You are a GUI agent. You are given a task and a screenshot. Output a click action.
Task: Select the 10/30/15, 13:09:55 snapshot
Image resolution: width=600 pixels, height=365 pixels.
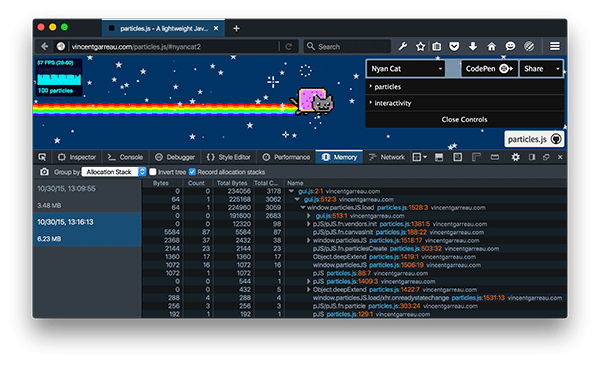point(87,196)
